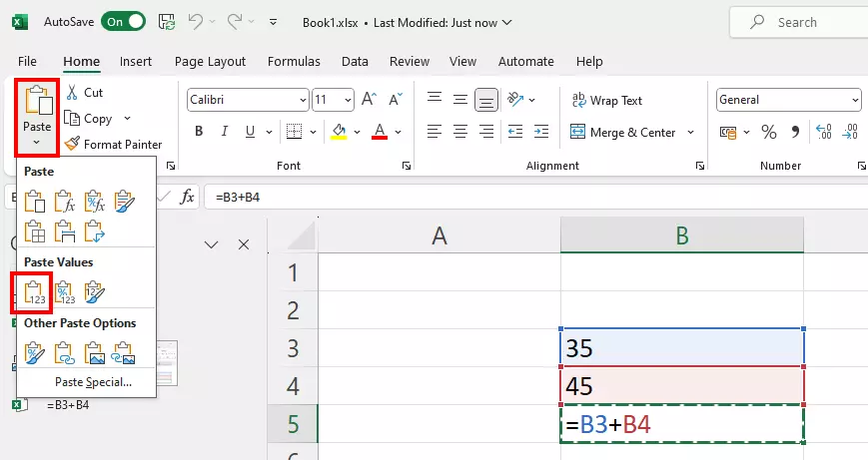Toggle Wrap Text for the cell
Viewport: 868px width, 460px height.
point(606,101)
